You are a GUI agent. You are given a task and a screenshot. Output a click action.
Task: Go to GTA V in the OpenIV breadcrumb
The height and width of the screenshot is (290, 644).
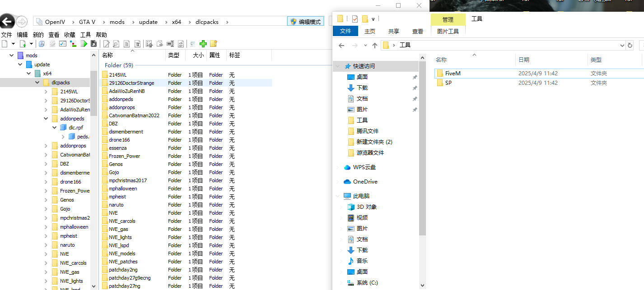pos(87,22)
